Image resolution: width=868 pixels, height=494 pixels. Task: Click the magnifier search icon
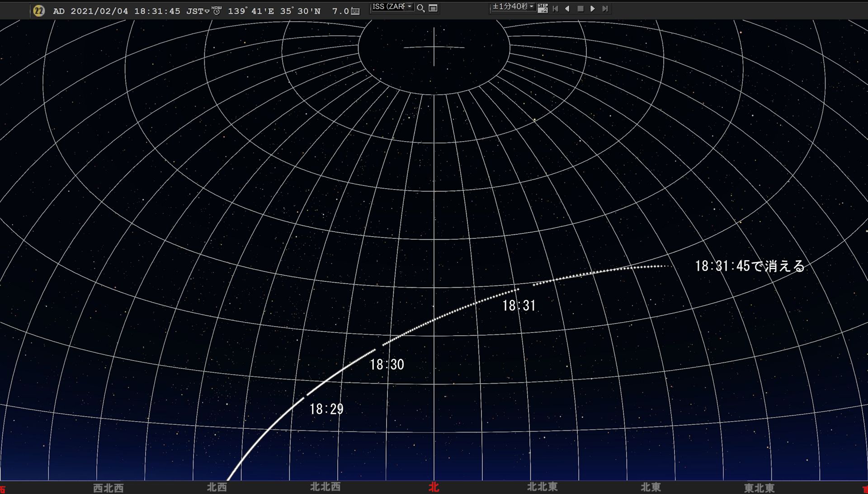pos(420,8)
